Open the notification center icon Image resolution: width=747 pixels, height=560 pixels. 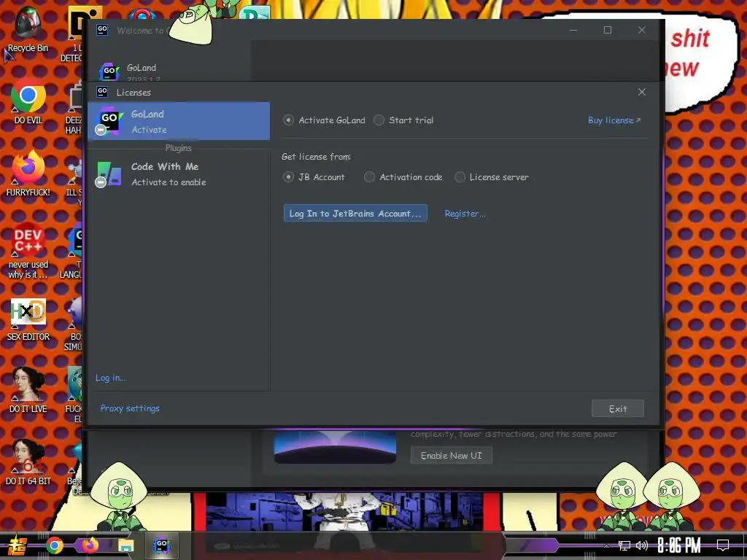click(723, 545)
